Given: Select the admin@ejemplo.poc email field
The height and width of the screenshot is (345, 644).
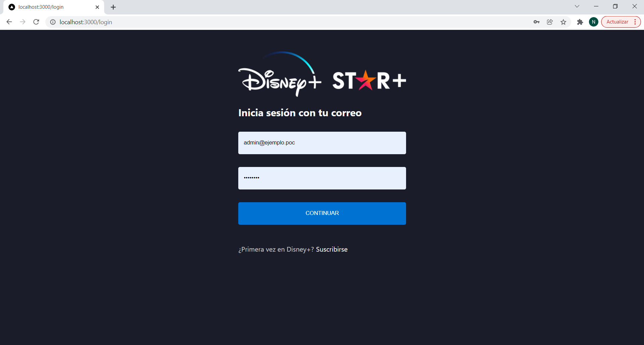Looking at the screenshot, I should pos(322,143).
